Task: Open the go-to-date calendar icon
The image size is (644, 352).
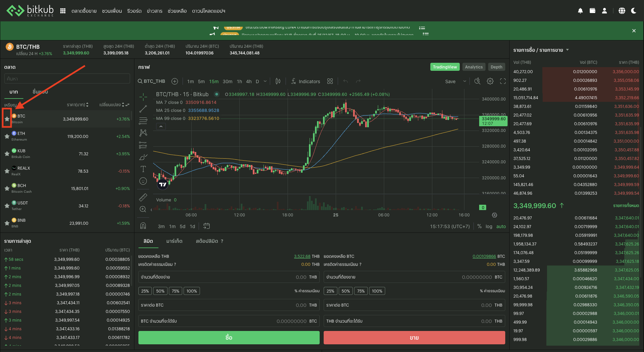Action: [207, 226]
